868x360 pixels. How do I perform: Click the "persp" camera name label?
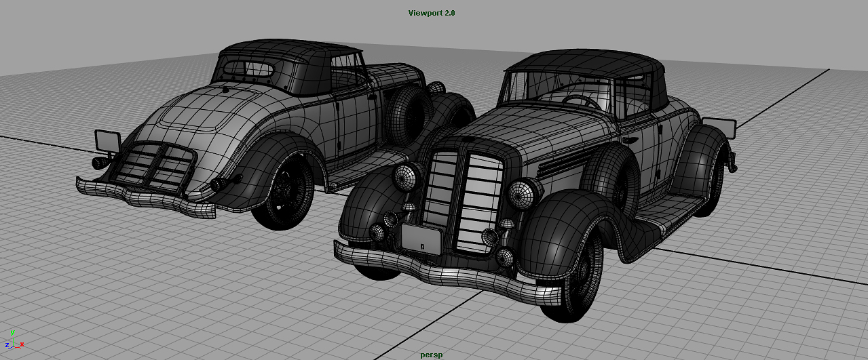pyautogui.click(x=432, y=355)
